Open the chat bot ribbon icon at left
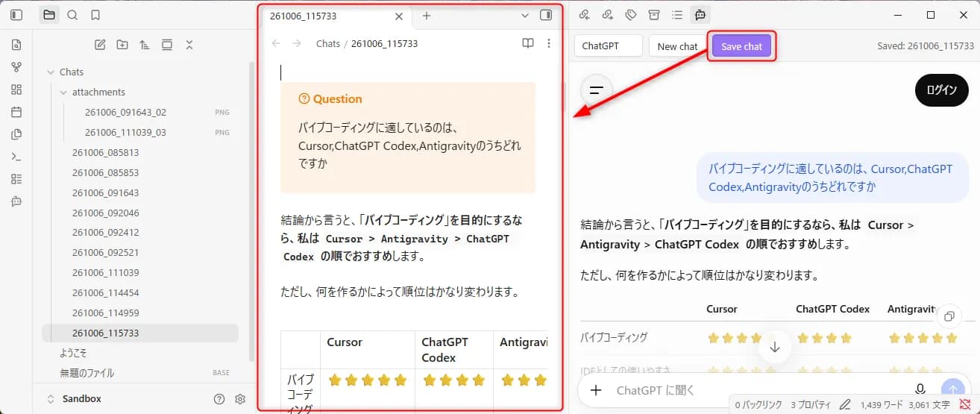This screenshot has width=980, height=414. (x=16, y=201)
